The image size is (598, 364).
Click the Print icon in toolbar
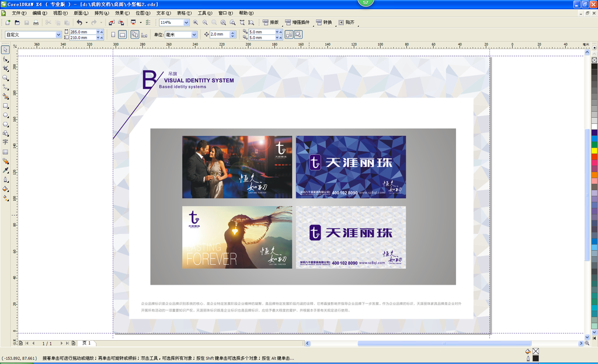(x=36, y=23)
